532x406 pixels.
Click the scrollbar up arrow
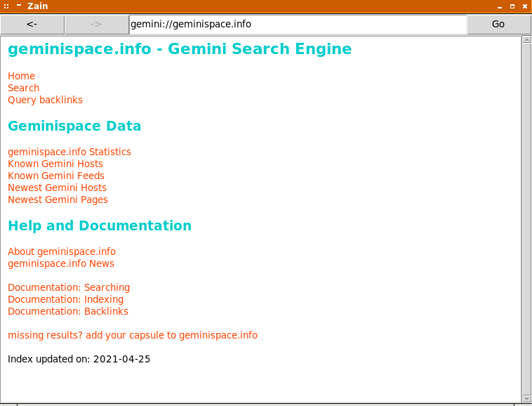pos(526,40)
